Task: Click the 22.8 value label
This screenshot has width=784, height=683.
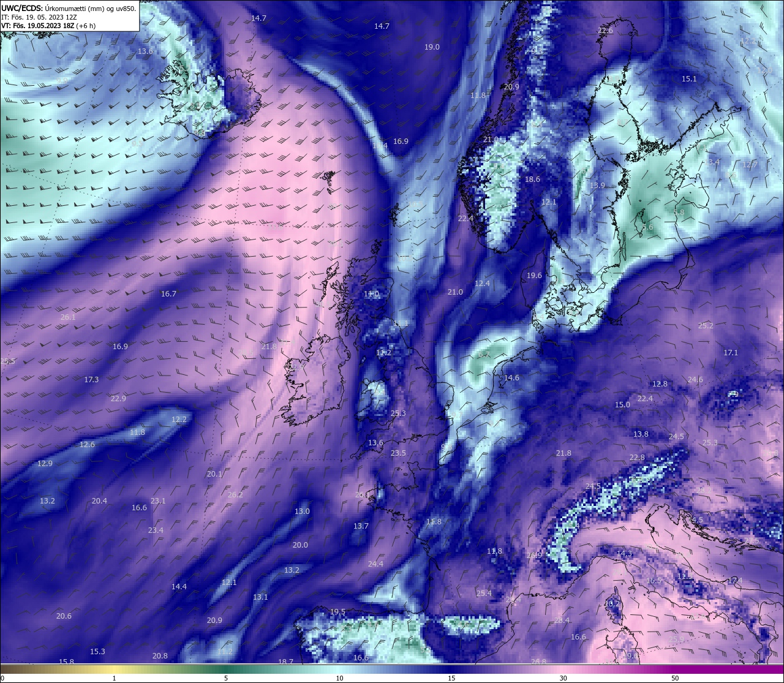Action: click(x=637, y=458)
